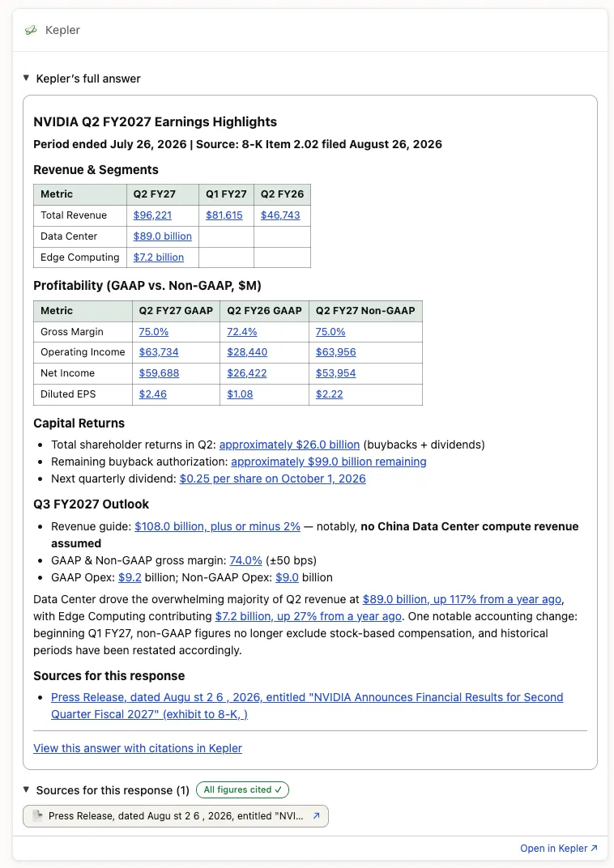Click the "Kepler" title text in header

coord(62,30)
